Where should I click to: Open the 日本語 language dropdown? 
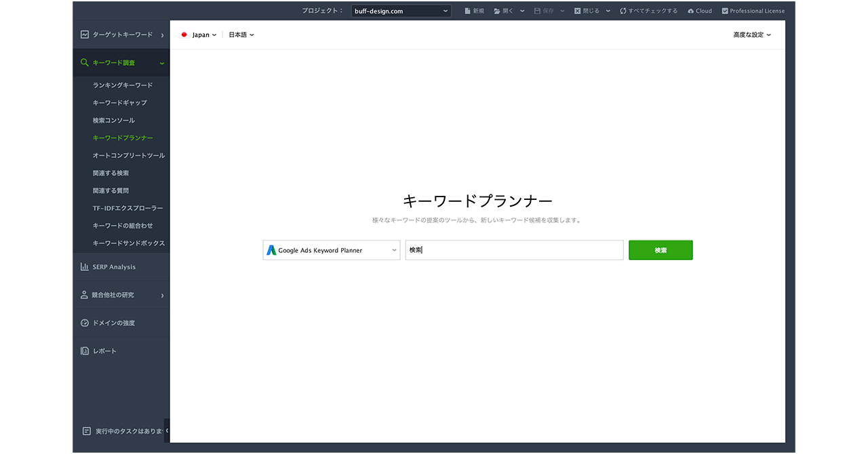241,35
